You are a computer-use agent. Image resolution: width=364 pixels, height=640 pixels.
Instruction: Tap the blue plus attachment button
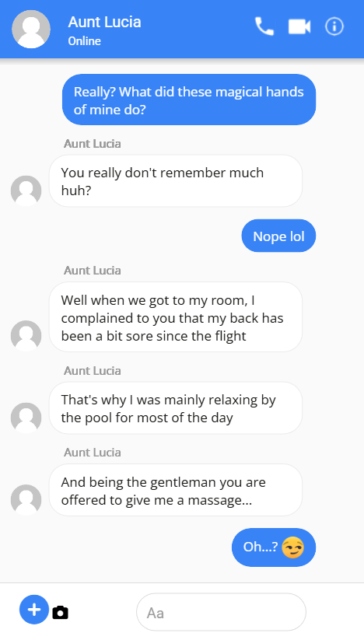tap(34, 610)
